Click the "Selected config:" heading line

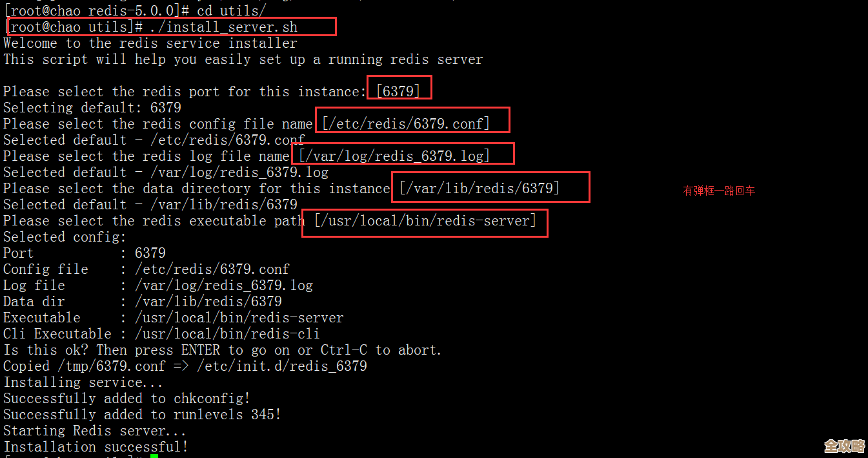65,237
